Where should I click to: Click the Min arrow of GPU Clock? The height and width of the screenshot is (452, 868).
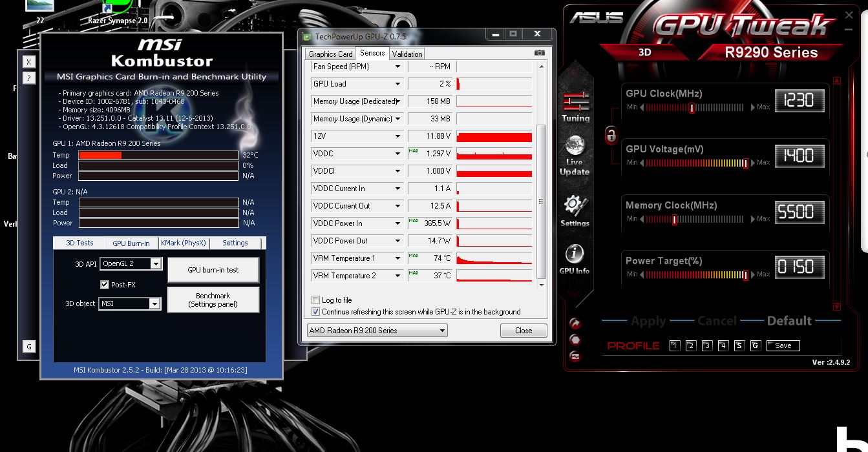642,107
